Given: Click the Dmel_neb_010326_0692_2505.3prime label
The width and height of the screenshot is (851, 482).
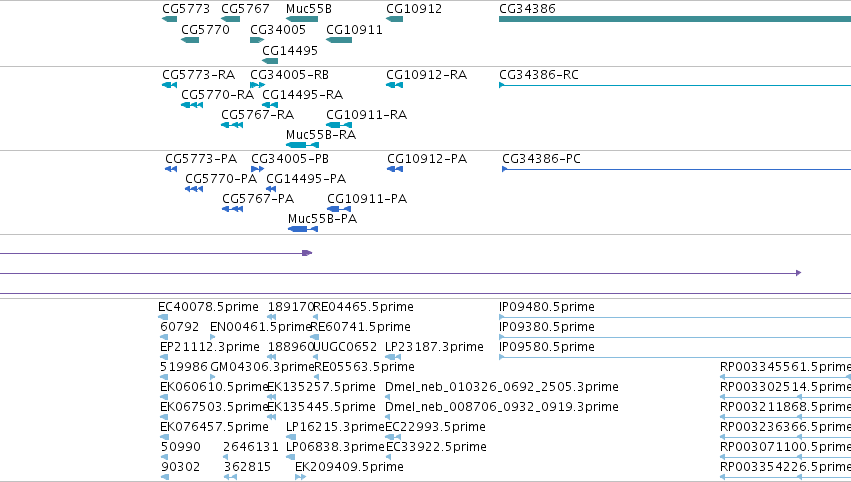Looking at the screenshot, I should pos(501,387).
